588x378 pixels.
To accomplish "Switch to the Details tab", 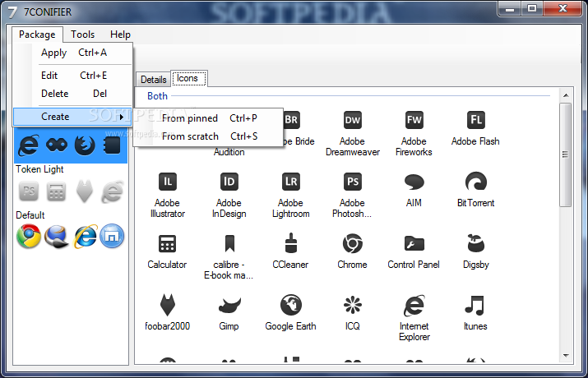I will tap(154, 80).
